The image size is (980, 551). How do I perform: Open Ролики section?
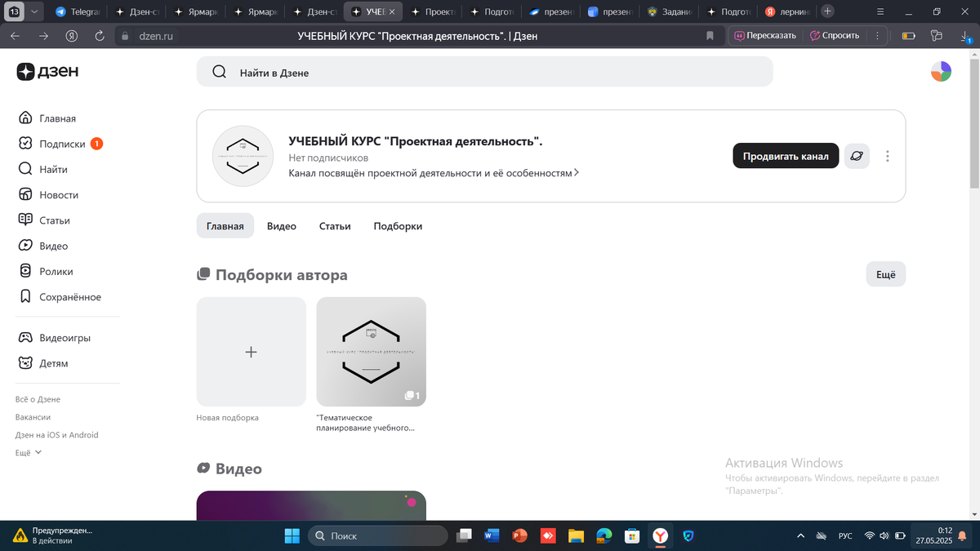coord(46,271)
